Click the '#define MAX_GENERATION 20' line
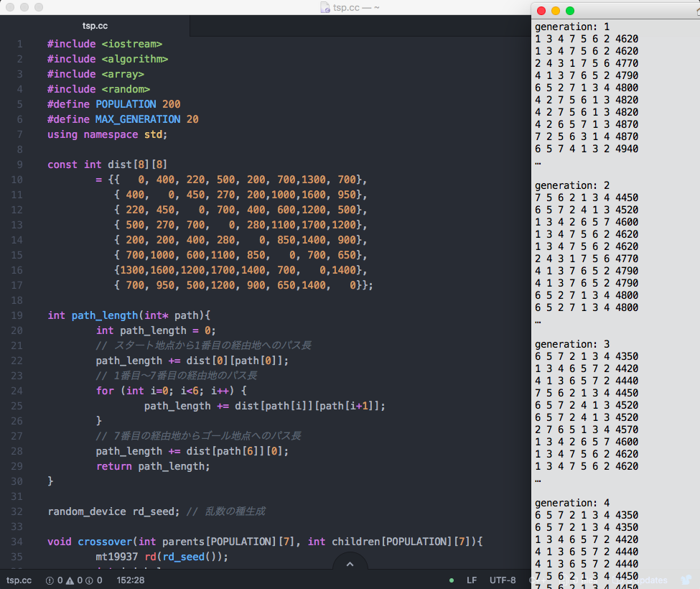This screenshot has width=700, height=589. [x=123, y=119]
